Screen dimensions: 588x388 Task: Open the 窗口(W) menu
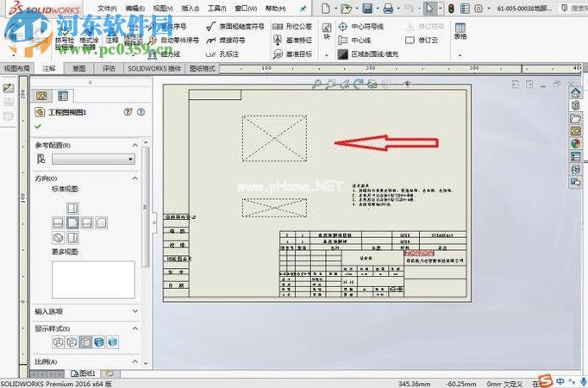(x=246, y=9)
